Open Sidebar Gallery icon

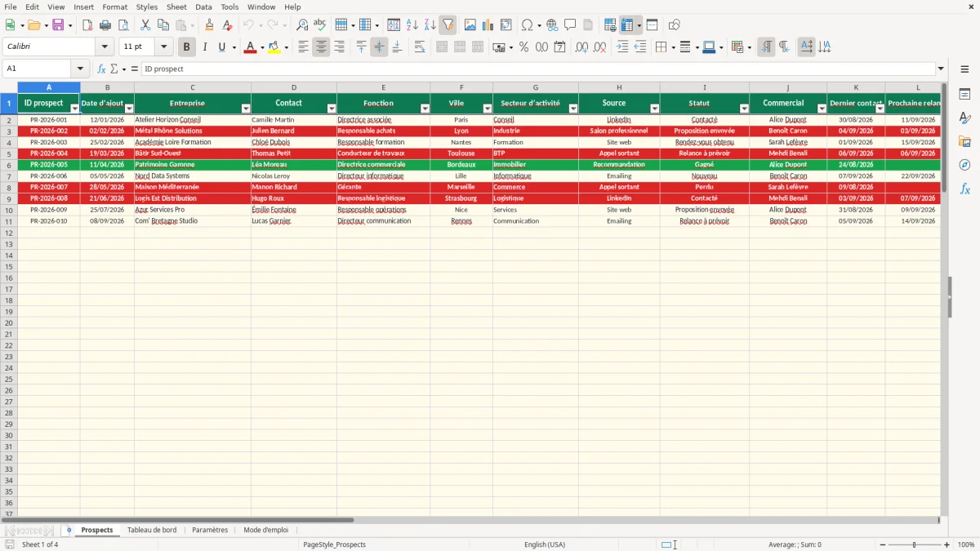coord(965,141)
